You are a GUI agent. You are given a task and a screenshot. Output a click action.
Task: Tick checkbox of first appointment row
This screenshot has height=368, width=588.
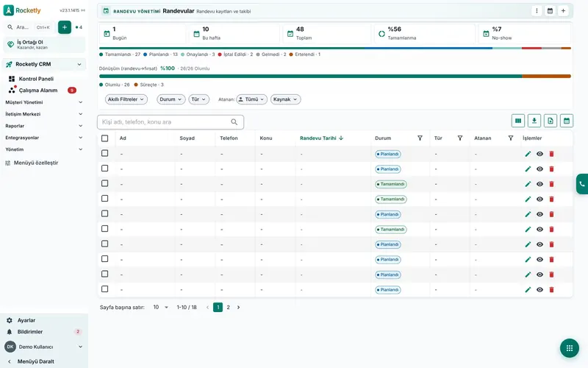[x=104, y=153]
